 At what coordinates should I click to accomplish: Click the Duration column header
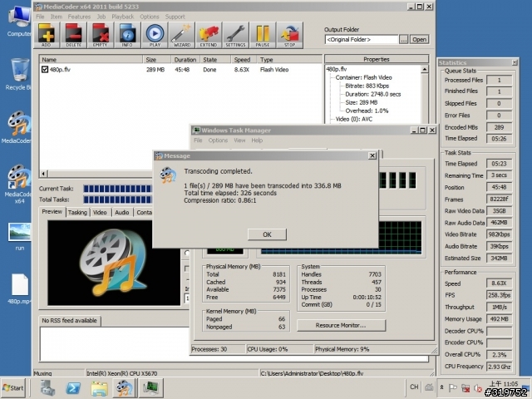pos(185,59)
